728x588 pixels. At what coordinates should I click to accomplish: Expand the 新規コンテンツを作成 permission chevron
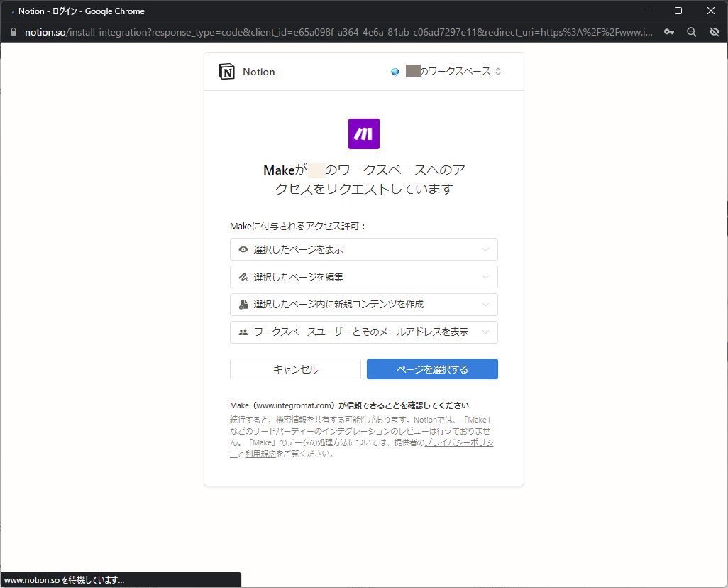tap(485, 305)
